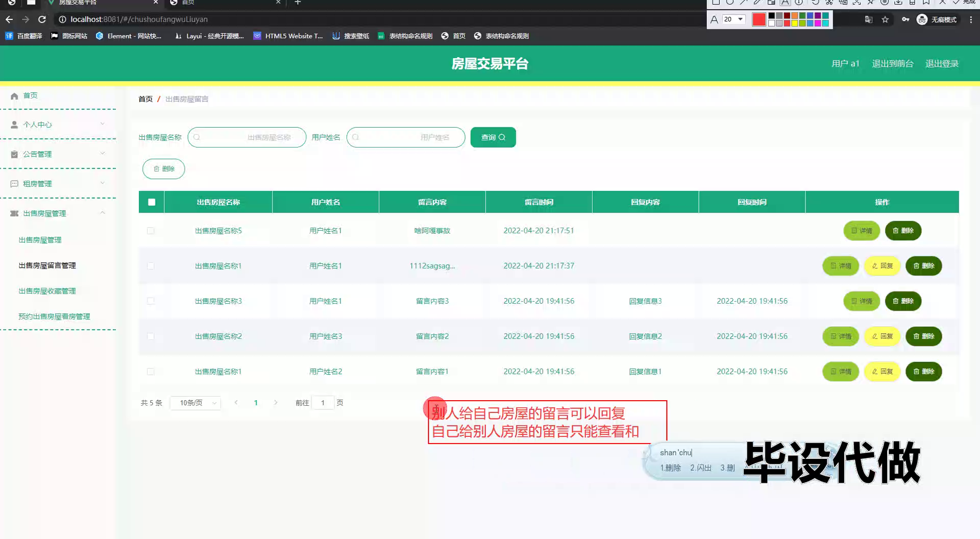Open 预约出售房屋看房管理 submenu item
The width and height of the screenshot is (980, 539).
click(x=55, y=316)
